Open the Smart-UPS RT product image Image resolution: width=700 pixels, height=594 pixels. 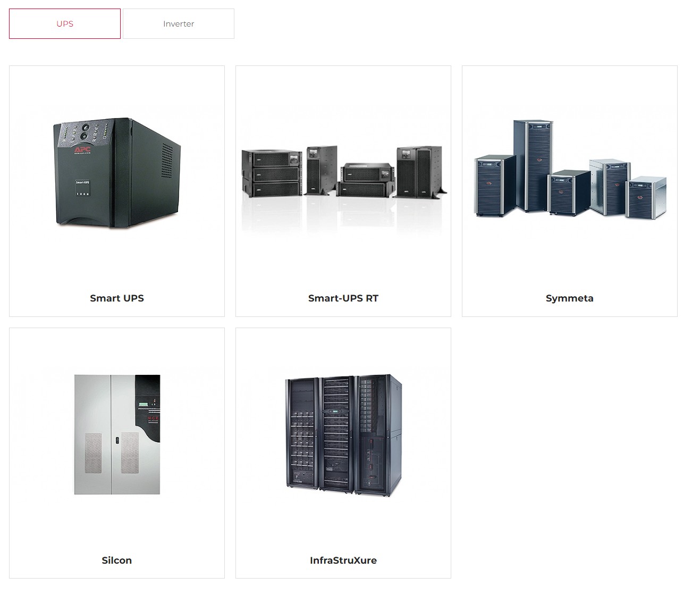[343, 173]
